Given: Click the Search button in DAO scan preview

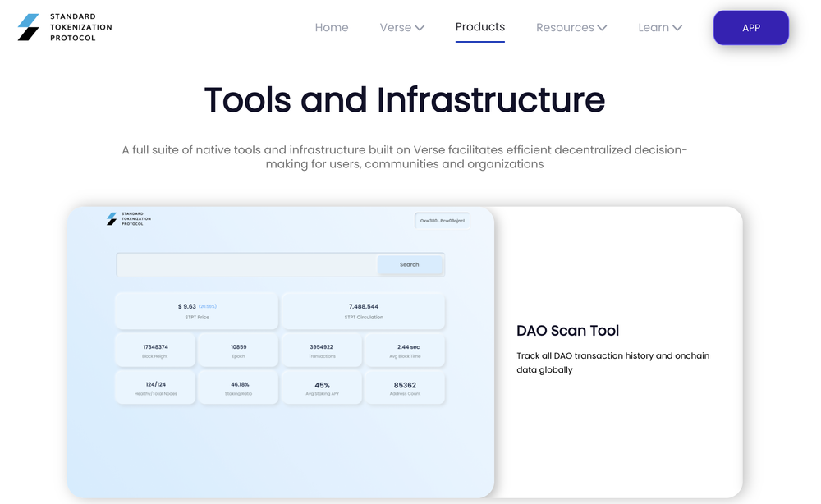Looking at the screenshot, I should [x=410, y=264].
